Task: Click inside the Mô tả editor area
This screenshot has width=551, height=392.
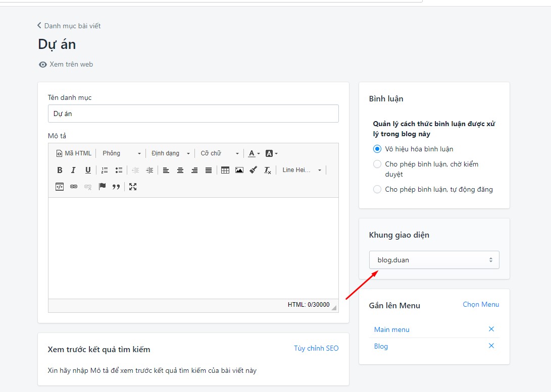Action: tap(193, 248)
